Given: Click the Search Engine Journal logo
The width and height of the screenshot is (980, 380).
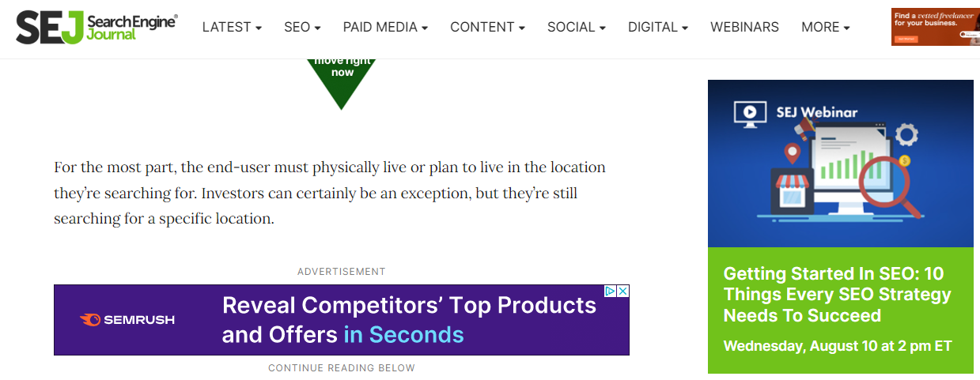Looking at the screenshot, I should click(96, 27).
